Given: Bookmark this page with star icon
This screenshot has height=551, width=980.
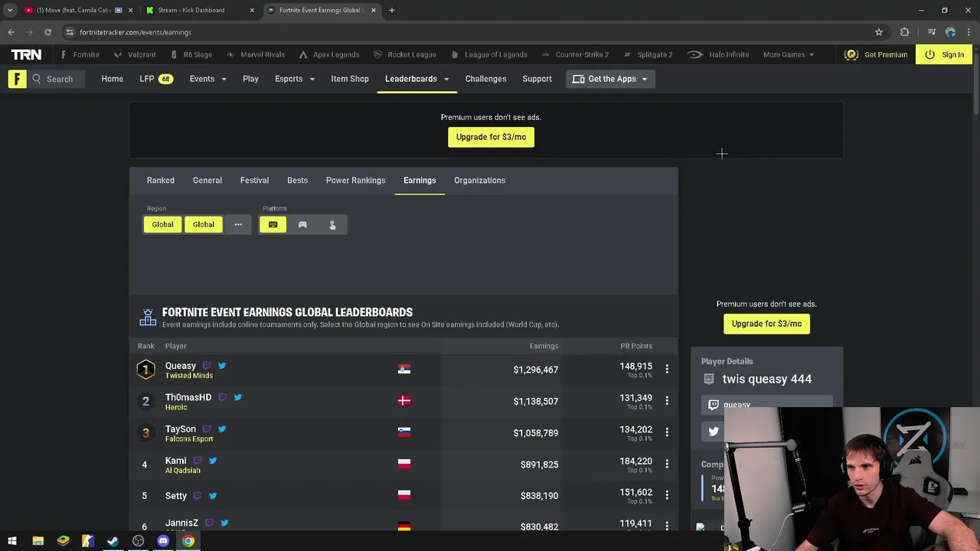Looking at the screenshot, I should 879,32.
